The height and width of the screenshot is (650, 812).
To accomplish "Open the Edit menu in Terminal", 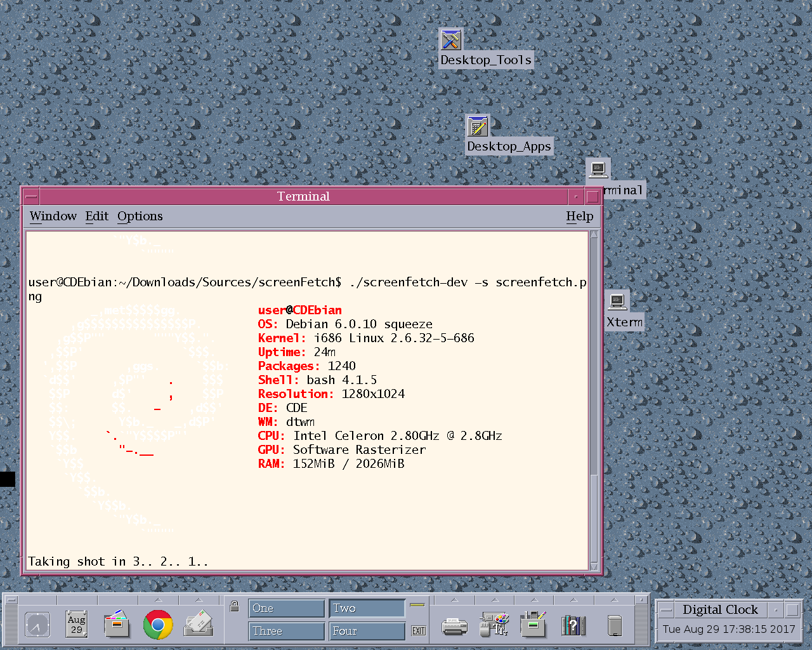I will [97, 216].
